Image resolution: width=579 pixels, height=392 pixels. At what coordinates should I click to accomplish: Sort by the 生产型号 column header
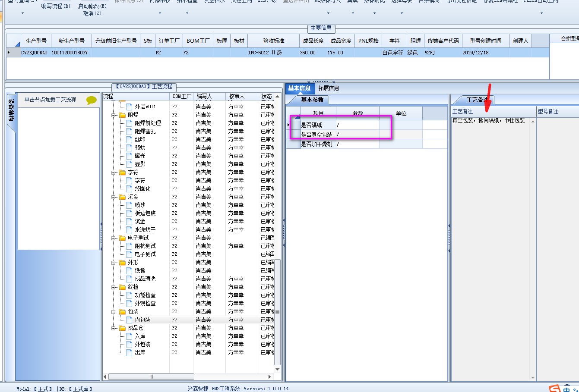click(36, 41)
